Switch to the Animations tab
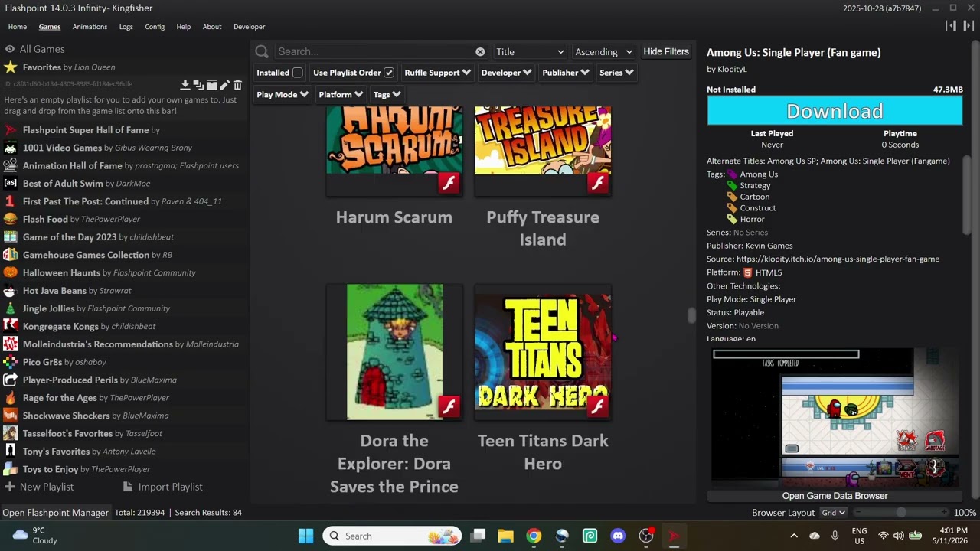 [x=90, y=27]
